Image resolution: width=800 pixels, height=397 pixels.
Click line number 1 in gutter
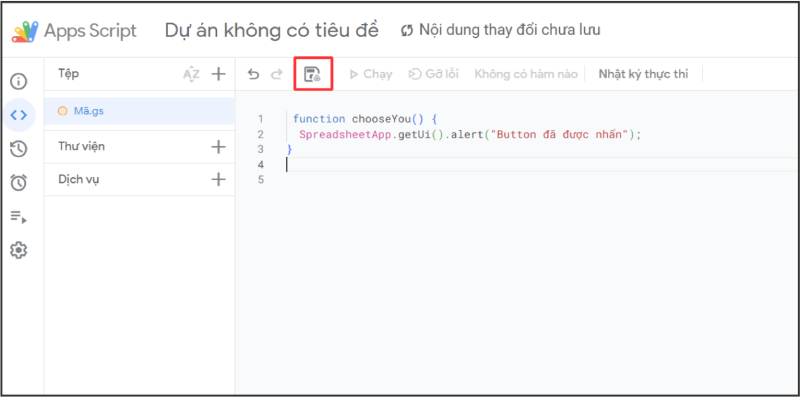point(261,119)
